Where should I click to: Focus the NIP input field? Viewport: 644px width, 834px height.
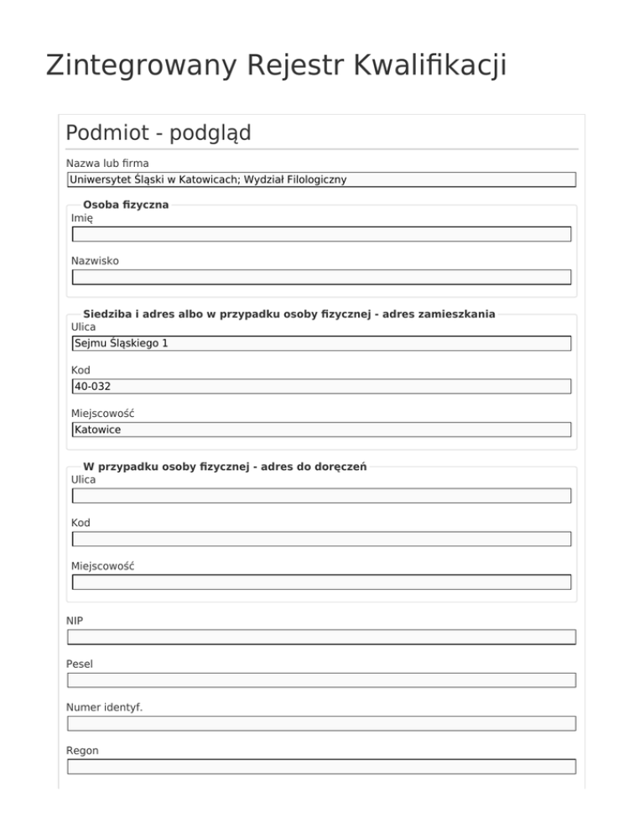pyautogui.click(x=321, y=637)
